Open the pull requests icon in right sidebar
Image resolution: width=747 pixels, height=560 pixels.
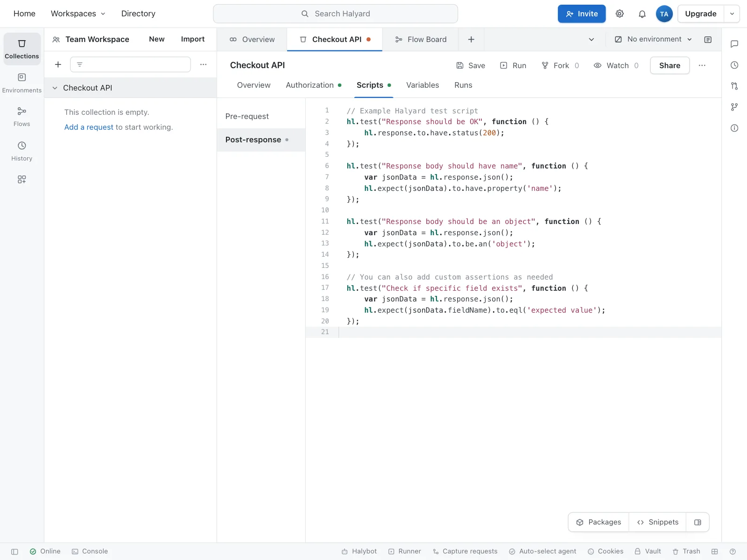coord(734,86)
